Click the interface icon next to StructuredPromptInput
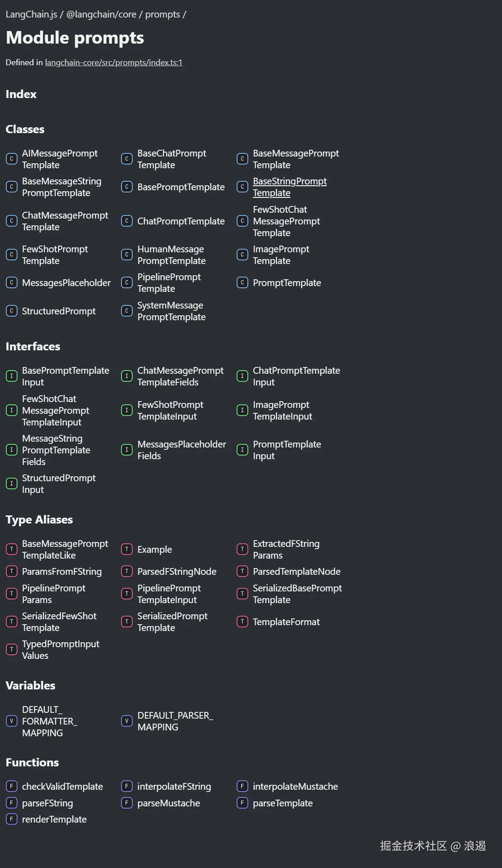The height and width of the screenshot is (868, 502). click(12, 483)
